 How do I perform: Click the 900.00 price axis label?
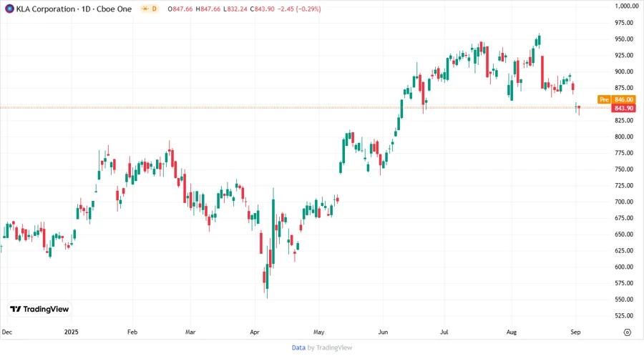coord(624,71)
